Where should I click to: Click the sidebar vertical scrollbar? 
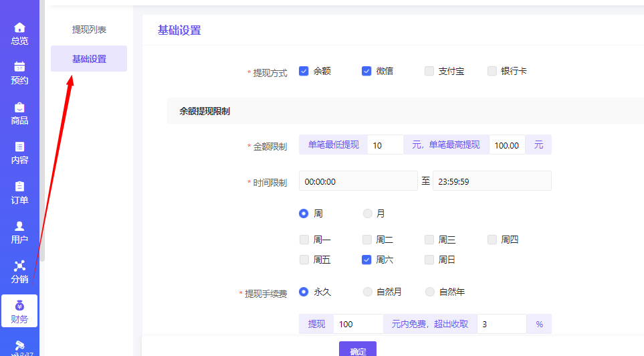click(42, 130)
